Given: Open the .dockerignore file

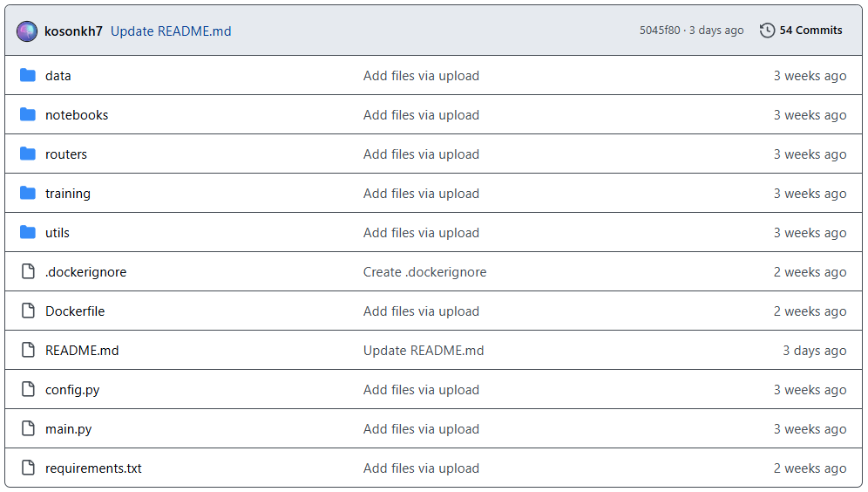Looking at the screenshot, I should coord(85,272).
